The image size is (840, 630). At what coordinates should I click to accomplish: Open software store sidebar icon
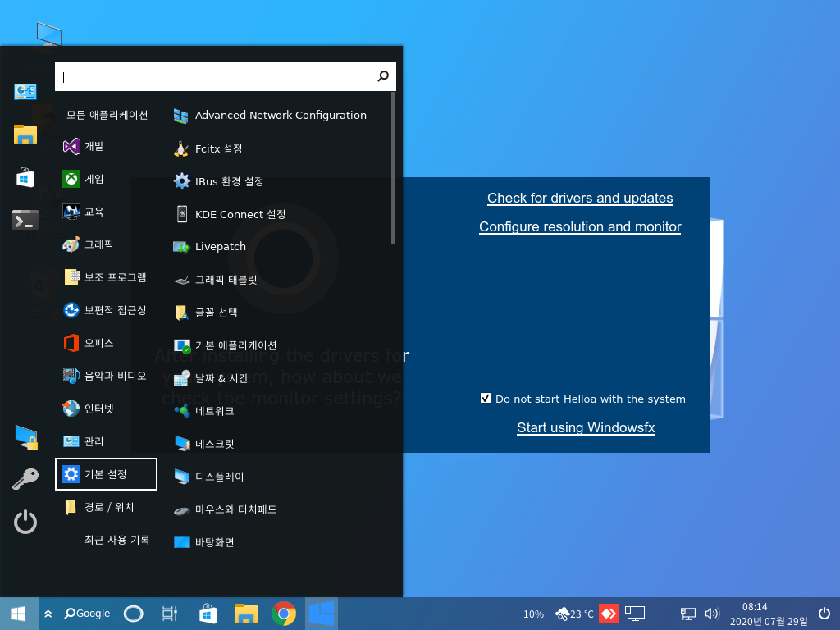click(x=25, y=177)
